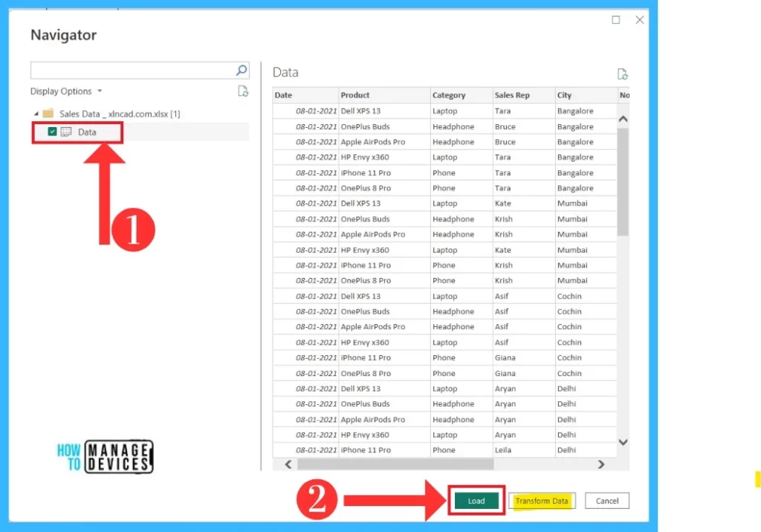The height and width of the screenshot is (532, 761).
Task: Collapse the Sales Data workbook tree node
Action: (36, 114)
